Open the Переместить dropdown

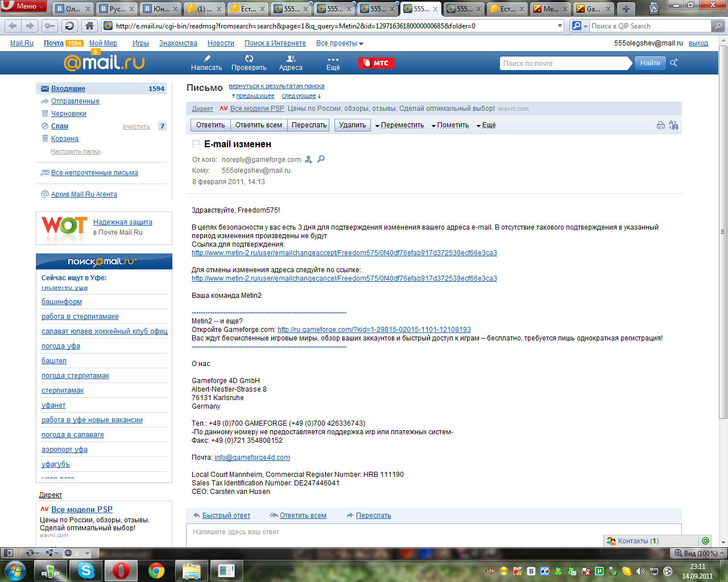(399, 125)
